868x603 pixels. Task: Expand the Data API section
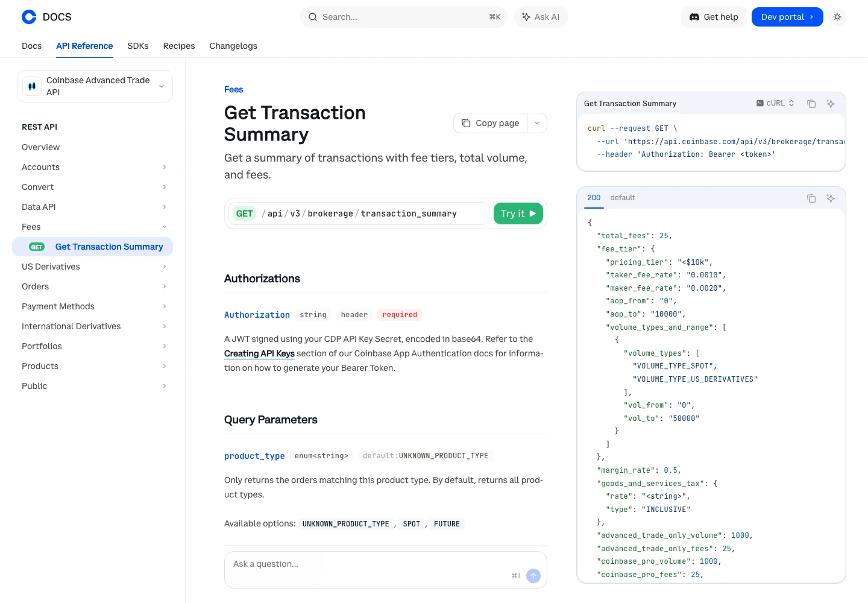click(x=95, y=207)
